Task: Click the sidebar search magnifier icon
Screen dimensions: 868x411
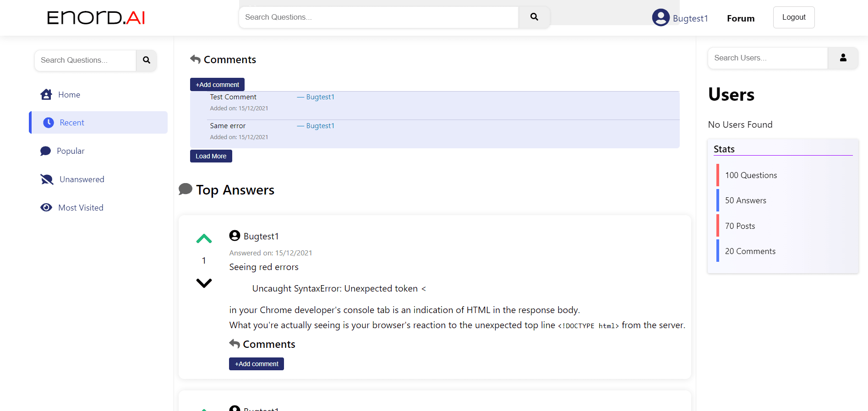Action: point(147,60)
